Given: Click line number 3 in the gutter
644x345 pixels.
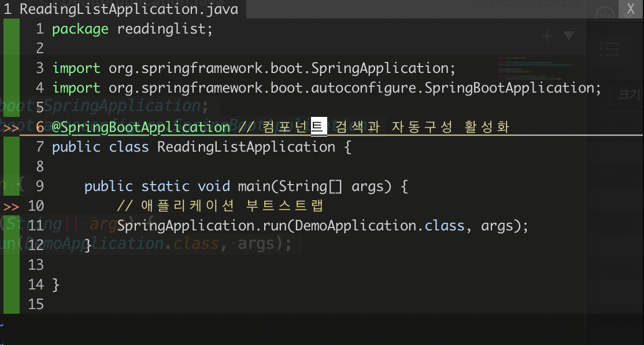Looking at the screenshot, I should (39, 68).
